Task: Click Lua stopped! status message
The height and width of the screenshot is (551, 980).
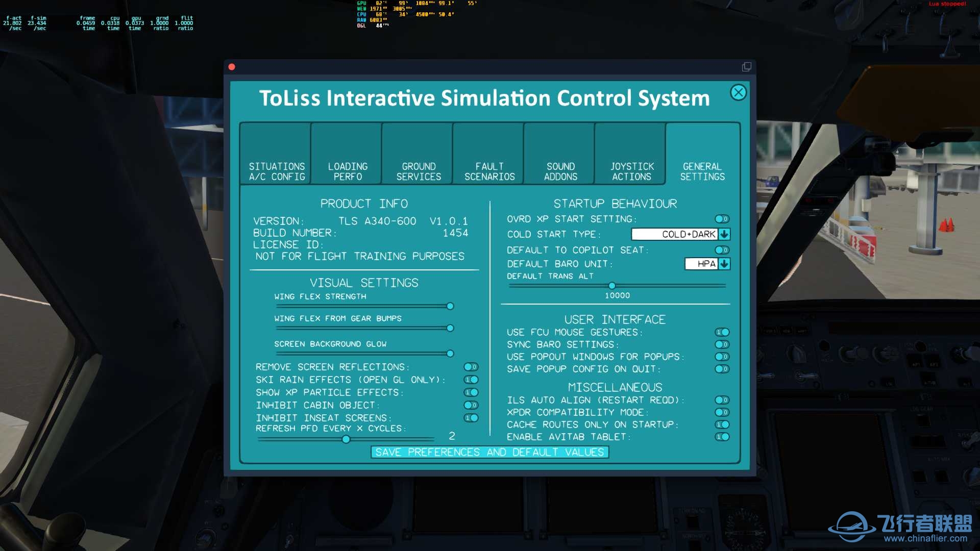Action: pos(947,4)
